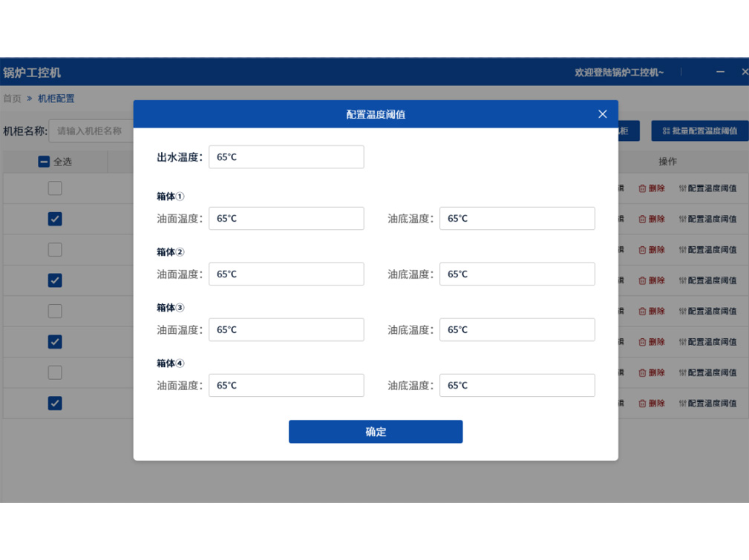Uncheck the last row's checked checkbox
Screen dimensions: 749x560
coord(55,403)
